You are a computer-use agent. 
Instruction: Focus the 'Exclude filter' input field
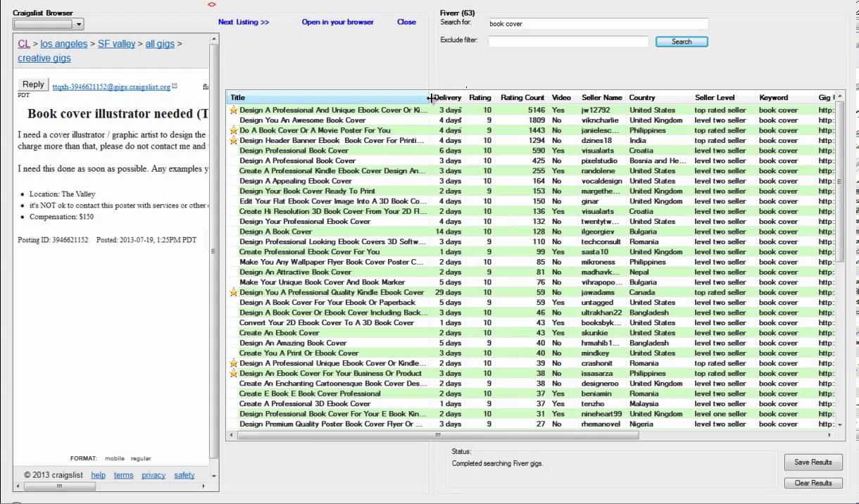(x=568, y=42)
